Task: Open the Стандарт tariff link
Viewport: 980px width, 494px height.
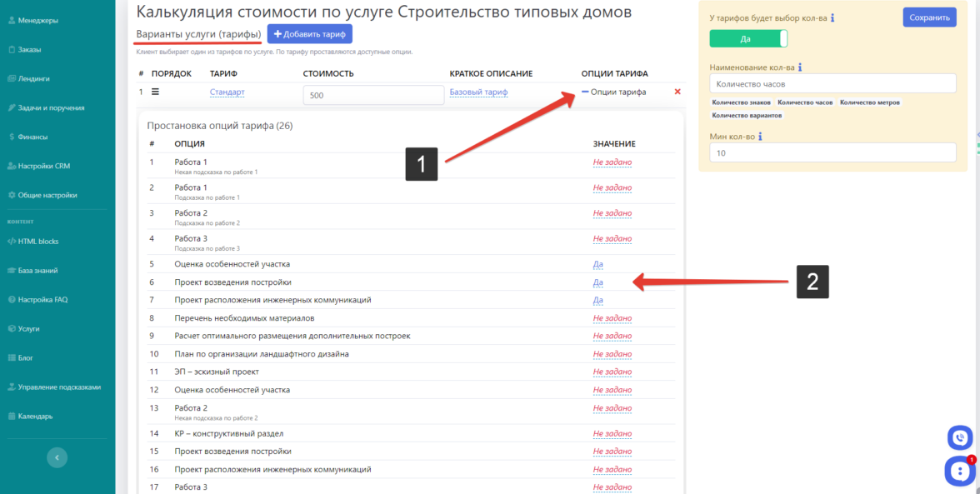Action: point(227,92)
